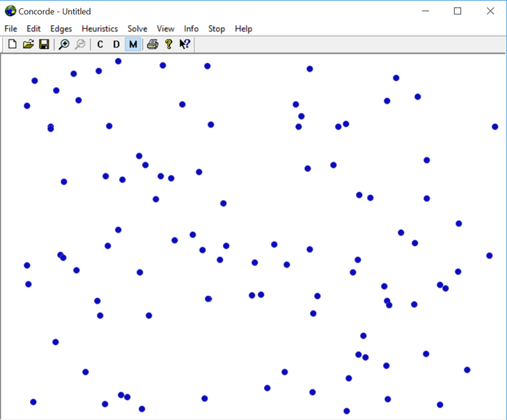
Task: Click the isolated node at the far right edge
Action: (494, 127)
